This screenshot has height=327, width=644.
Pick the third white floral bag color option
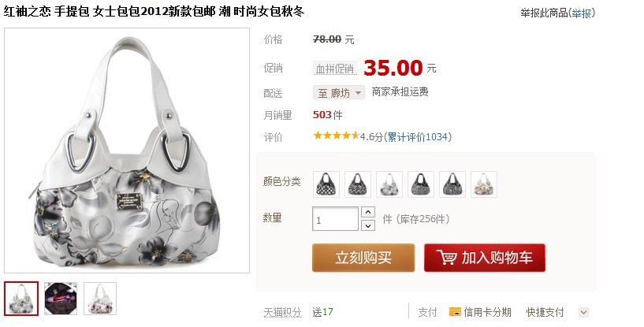click(x=389, y=184)
